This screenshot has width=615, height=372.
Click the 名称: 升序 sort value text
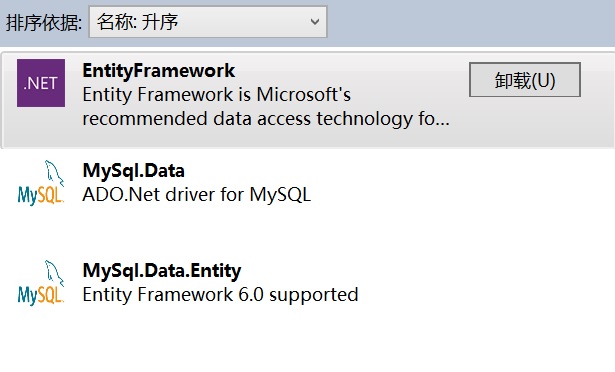(x=137, y=22)
